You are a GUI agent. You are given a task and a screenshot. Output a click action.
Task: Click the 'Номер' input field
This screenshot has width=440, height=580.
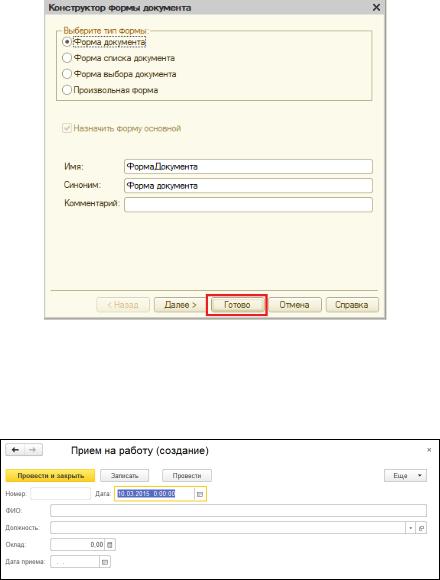click(60, 493)
